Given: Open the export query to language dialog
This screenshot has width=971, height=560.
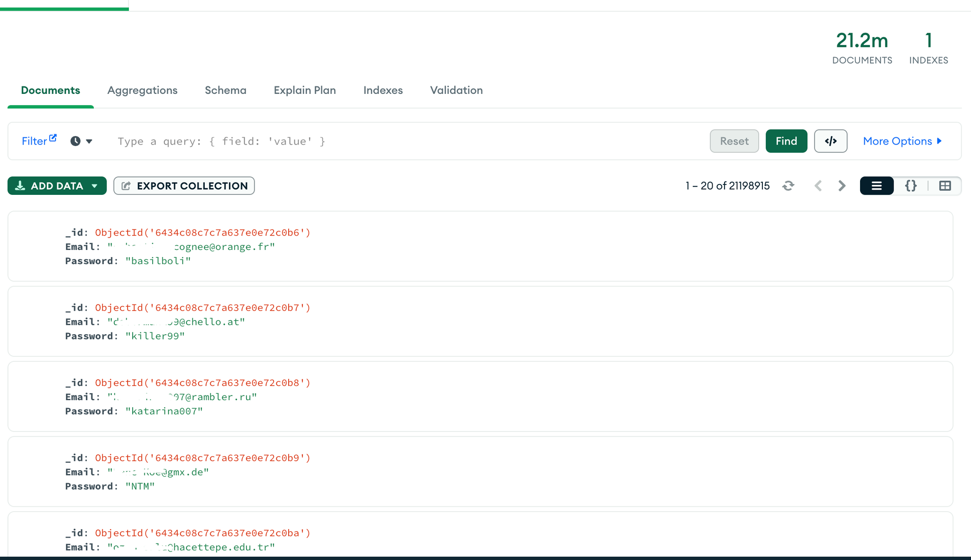Looking at the screenshot, I should (831, 141).
